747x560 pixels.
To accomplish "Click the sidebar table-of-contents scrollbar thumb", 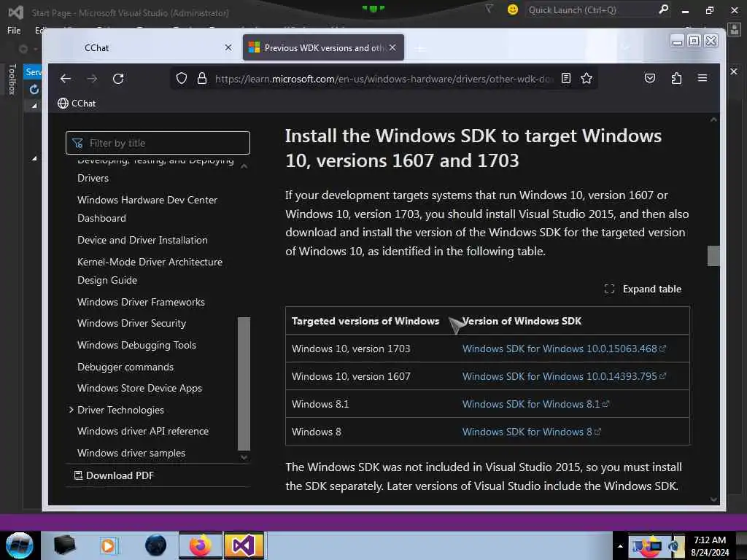I will coord(244,384).
